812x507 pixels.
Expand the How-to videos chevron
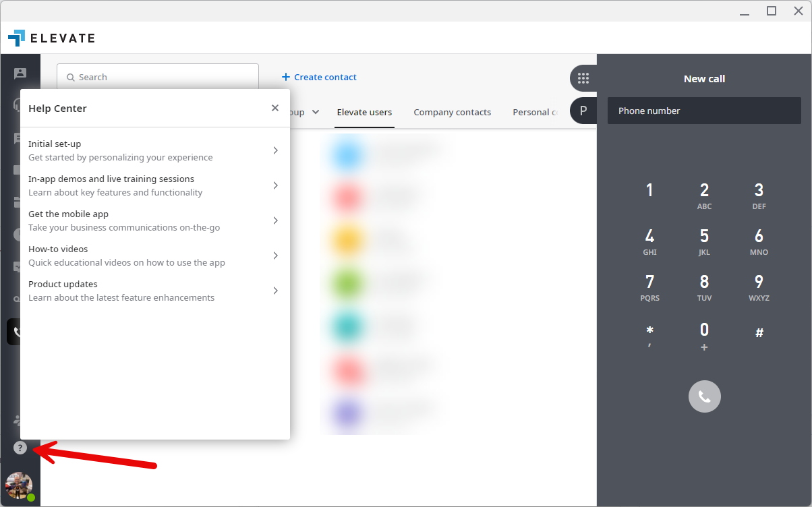click(275, 256)
